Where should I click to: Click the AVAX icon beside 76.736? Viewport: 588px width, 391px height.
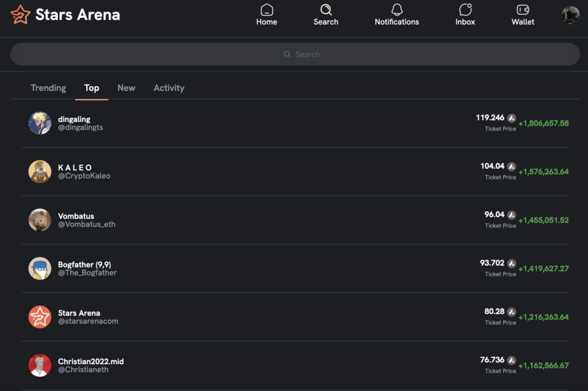coord(512,360)
